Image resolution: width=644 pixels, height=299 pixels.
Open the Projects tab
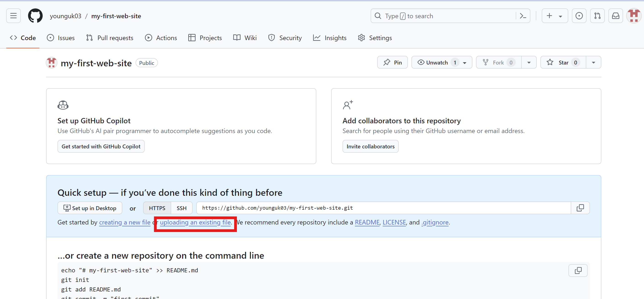[205, 38]
